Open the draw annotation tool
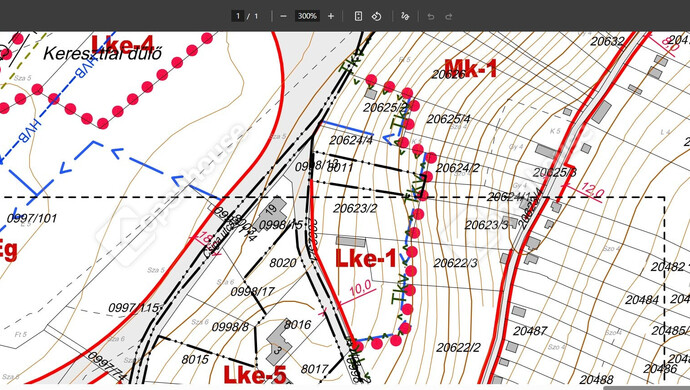Screen dimensions: 690x390 click(x=405, y=16)
